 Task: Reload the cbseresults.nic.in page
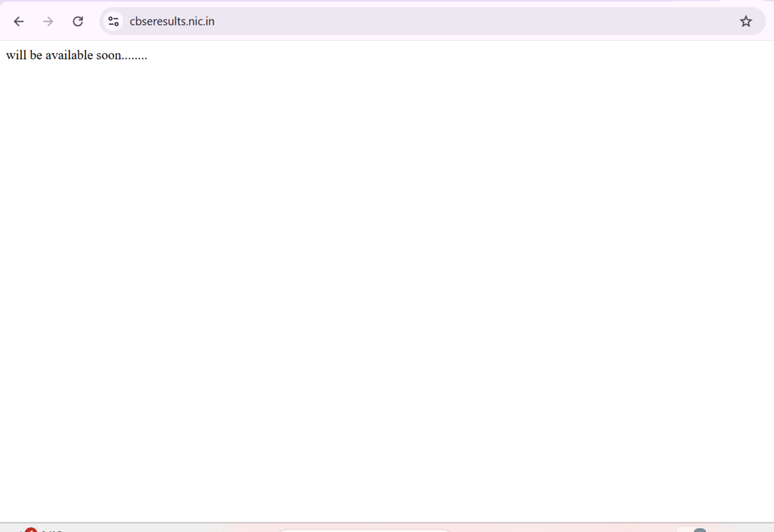tap(78, 21)
